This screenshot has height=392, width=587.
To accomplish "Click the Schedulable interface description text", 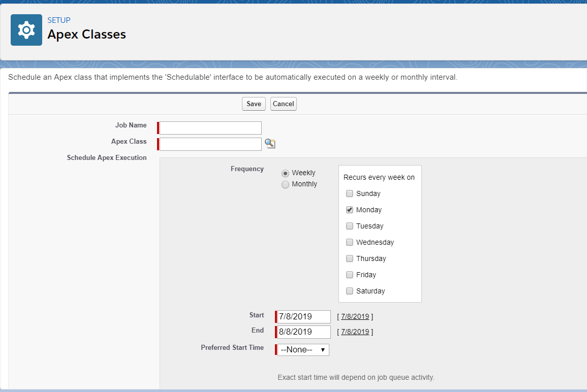I will [x=232, y=77].
